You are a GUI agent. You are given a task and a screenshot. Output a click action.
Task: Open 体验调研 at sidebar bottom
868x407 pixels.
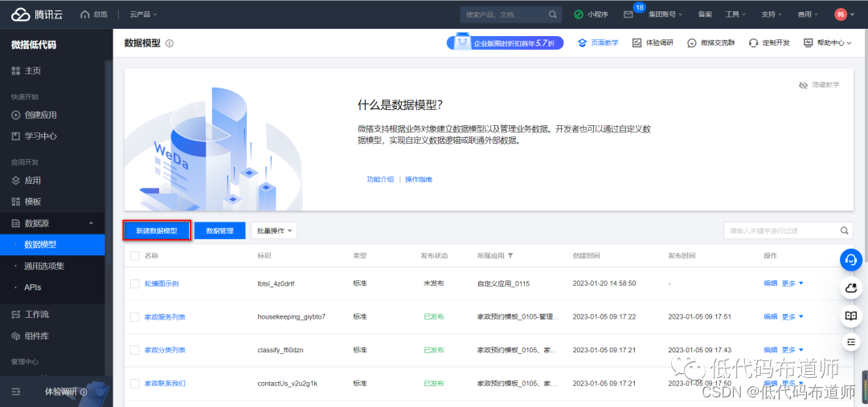point(65,392)
